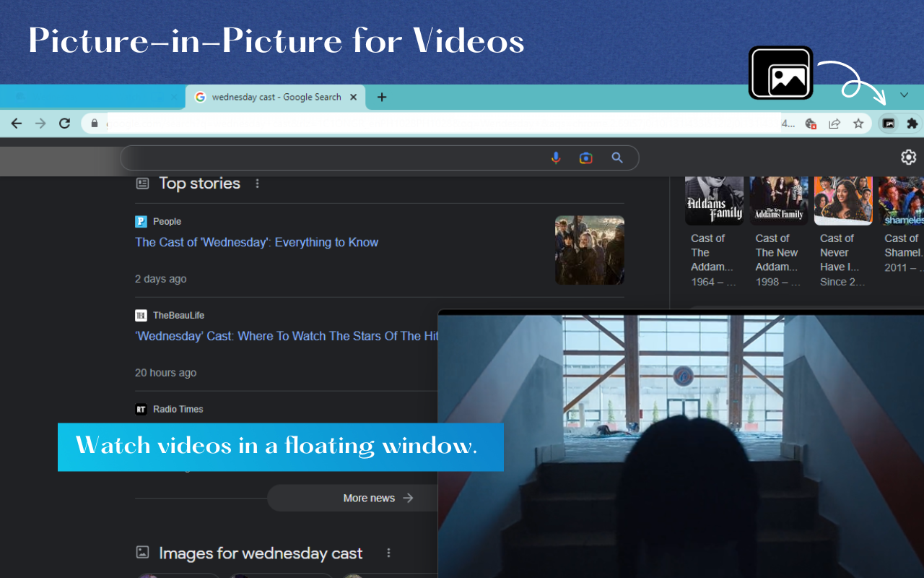
Task: Close the 'wednesday cast - Google Search' tab
Action: [x=354, y=98]
